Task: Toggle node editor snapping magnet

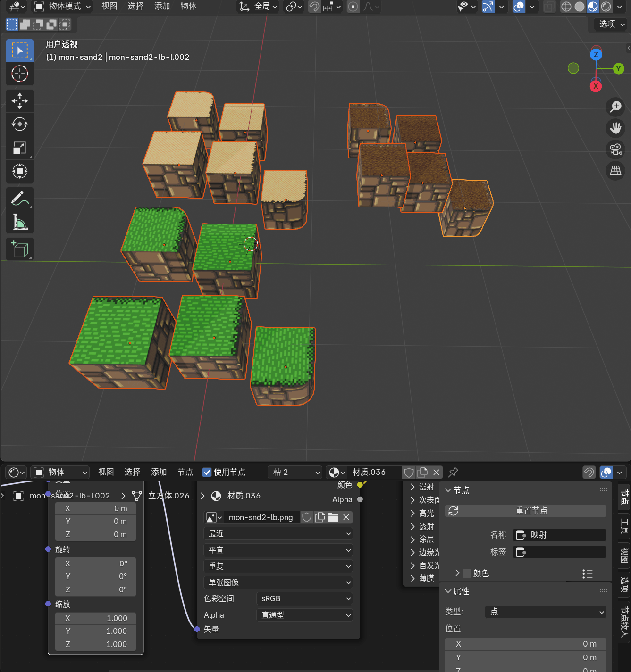Action: 589,472
